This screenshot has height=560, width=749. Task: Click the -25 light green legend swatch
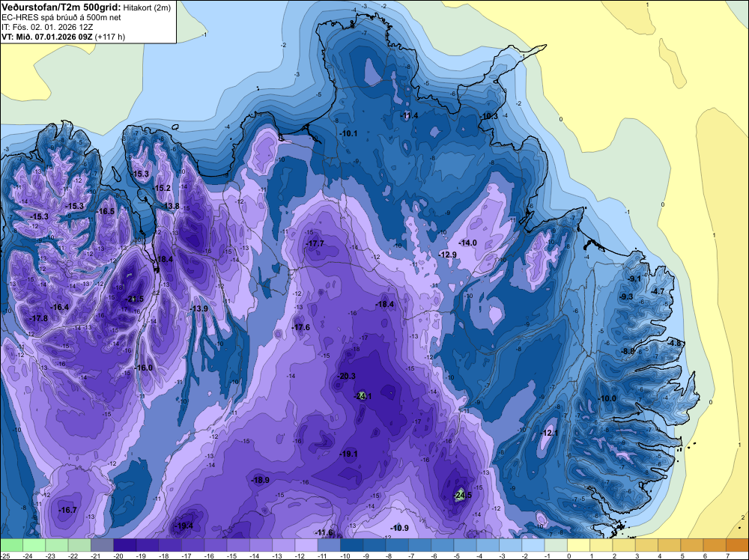pyautogui.click(x=11, y=545)
